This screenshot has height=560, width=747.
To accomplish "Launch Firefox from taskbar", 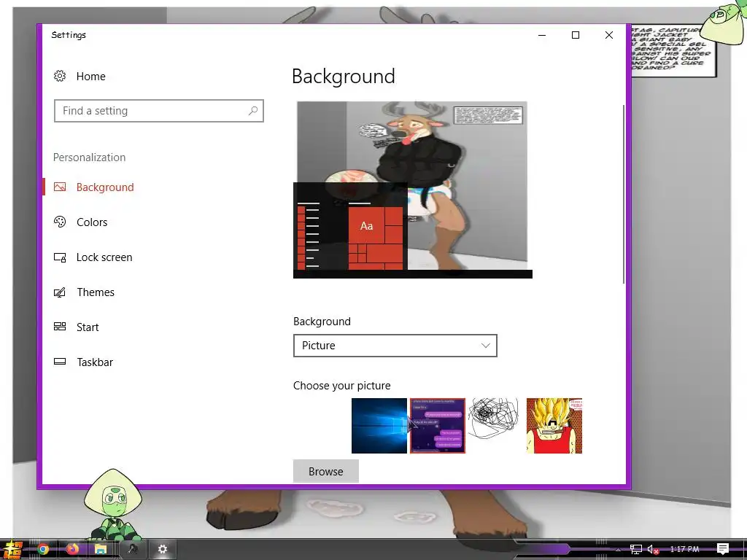I will pos(72,550).
